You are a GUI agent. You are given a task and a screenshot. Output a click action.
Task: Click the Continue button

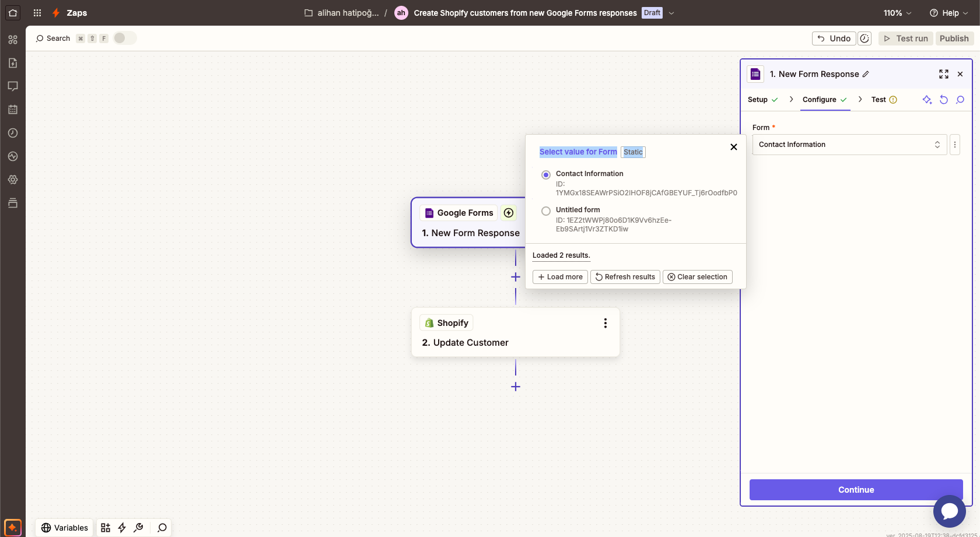[x=856, y=490]
